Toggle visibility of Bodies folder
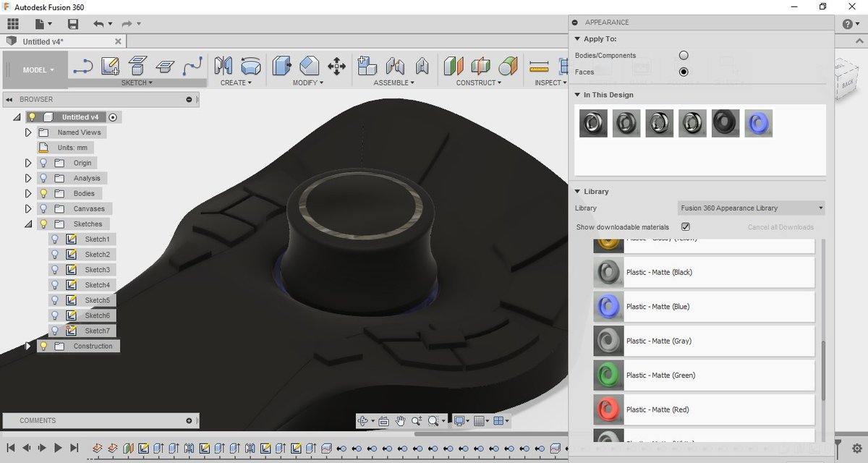The width and height of the screenshot is (868, 463). pos(43,193)
